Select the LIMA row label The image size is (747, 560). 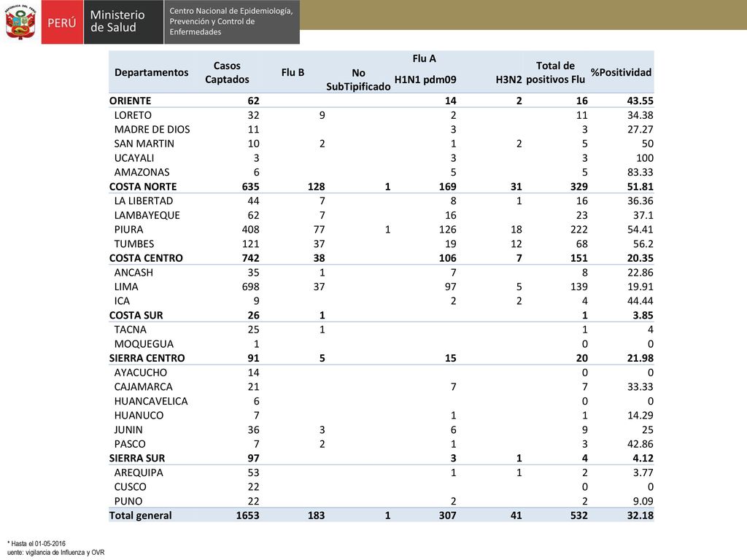click(126, 287)
